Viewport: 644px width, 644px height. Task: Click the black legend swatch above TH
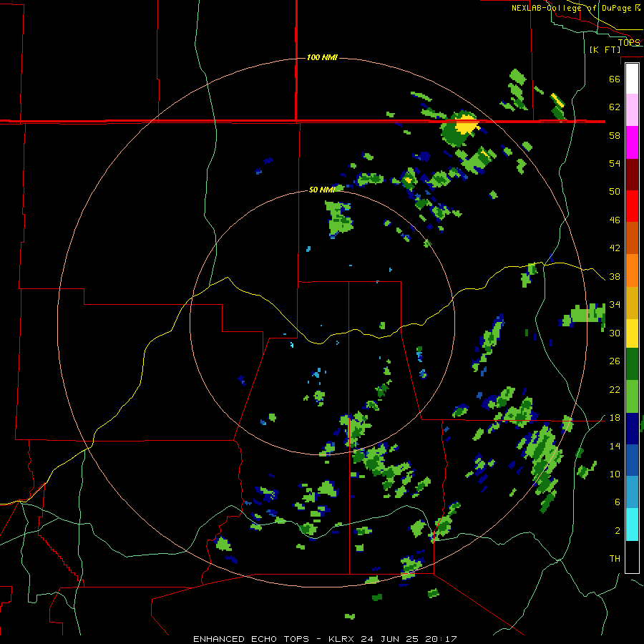(632, 556)
